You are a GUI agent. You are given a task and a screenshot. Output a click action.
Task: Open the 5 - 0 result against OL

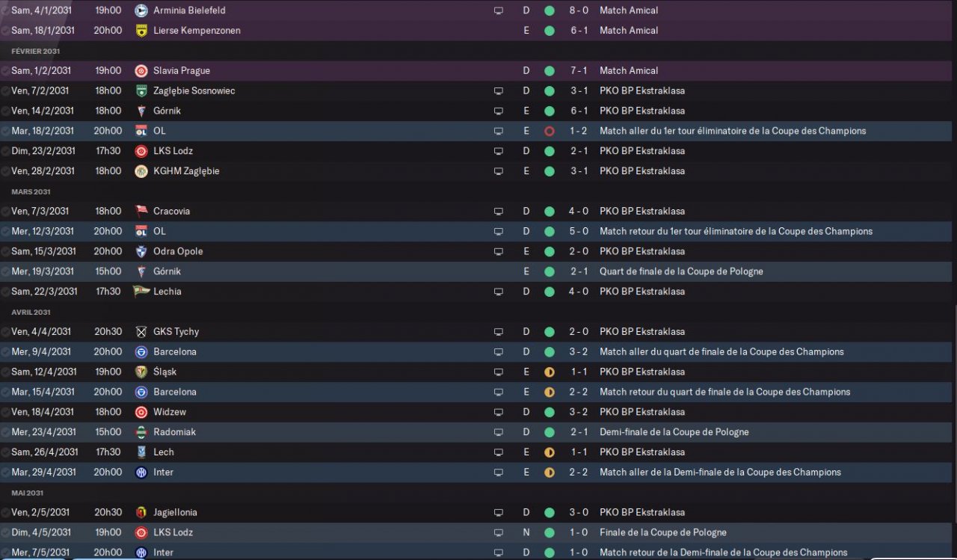(x=579, y=231)
